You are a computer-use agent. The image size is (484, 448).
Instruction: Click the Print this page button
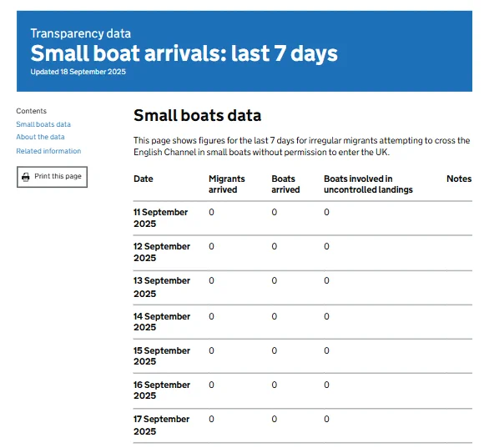tap(53, 177)
